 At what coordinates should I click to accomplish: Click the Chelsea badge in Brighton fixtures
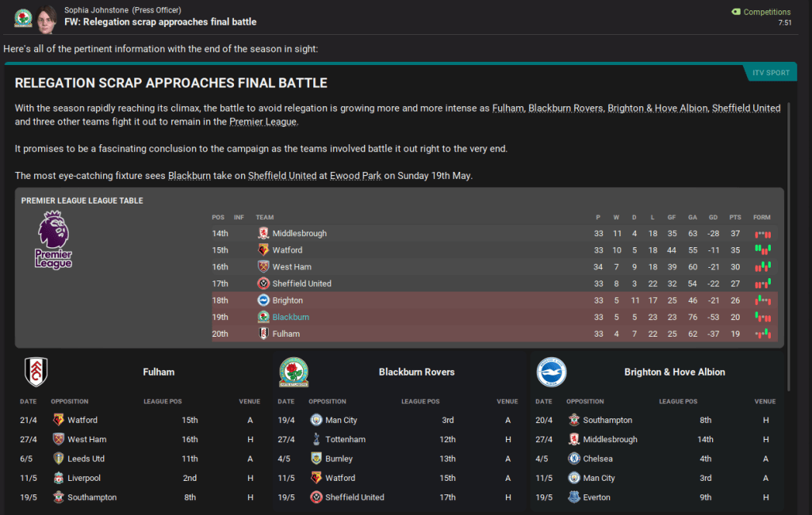[x=574, y=459]
